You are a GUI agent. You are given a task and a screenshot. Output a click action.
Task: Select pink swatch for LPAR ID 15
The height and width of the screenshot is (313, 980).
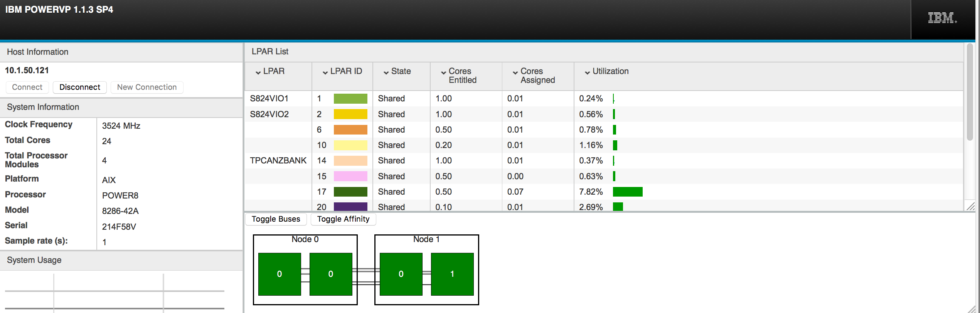click(x=350, y=176)
